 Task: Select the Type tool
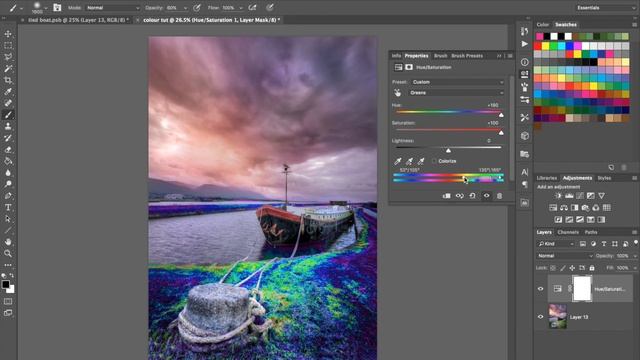tap(8, 207)
